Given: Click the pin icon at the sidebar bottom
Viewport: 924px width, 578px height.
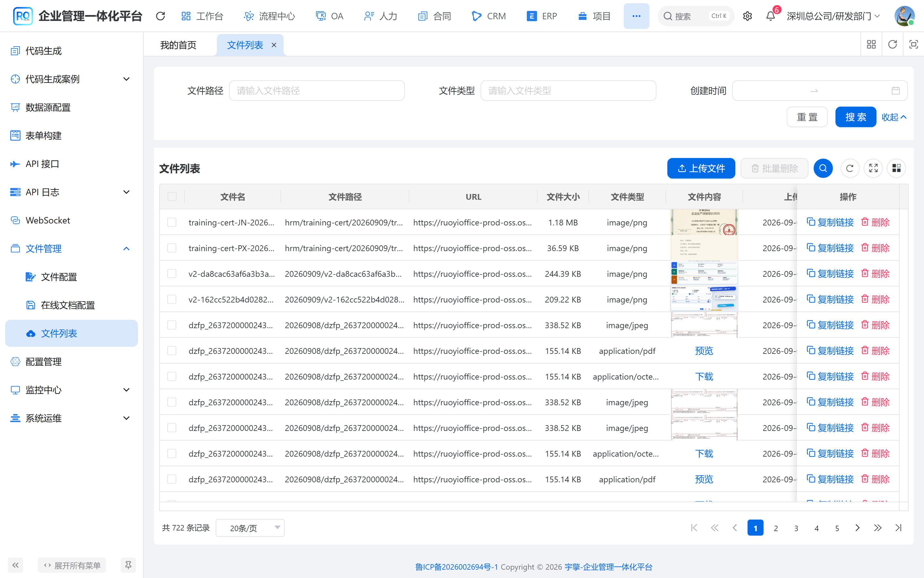Looking at the screenshot, I should (x=128, y=565).
